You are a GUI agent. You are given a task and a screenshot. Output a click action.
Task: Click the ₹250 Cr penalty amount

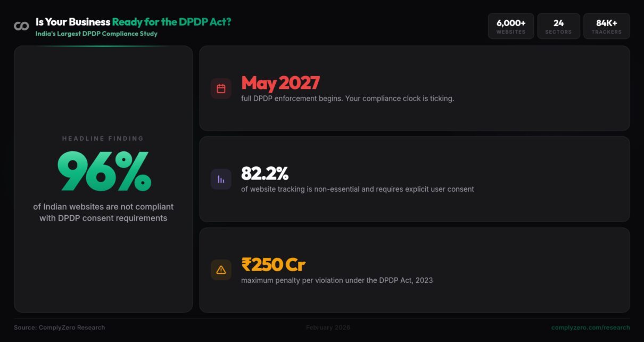coord(274,265)
